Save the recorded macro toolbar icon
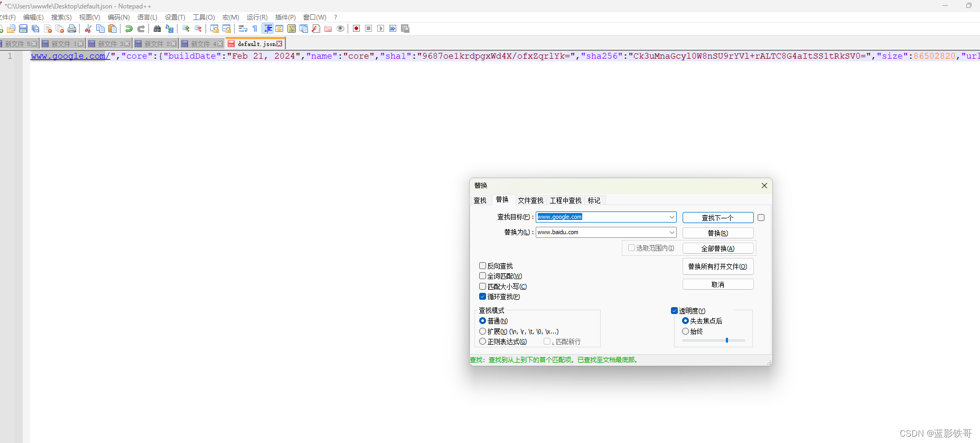The width and height of the screenshot is (980, 443). (405, 29)
